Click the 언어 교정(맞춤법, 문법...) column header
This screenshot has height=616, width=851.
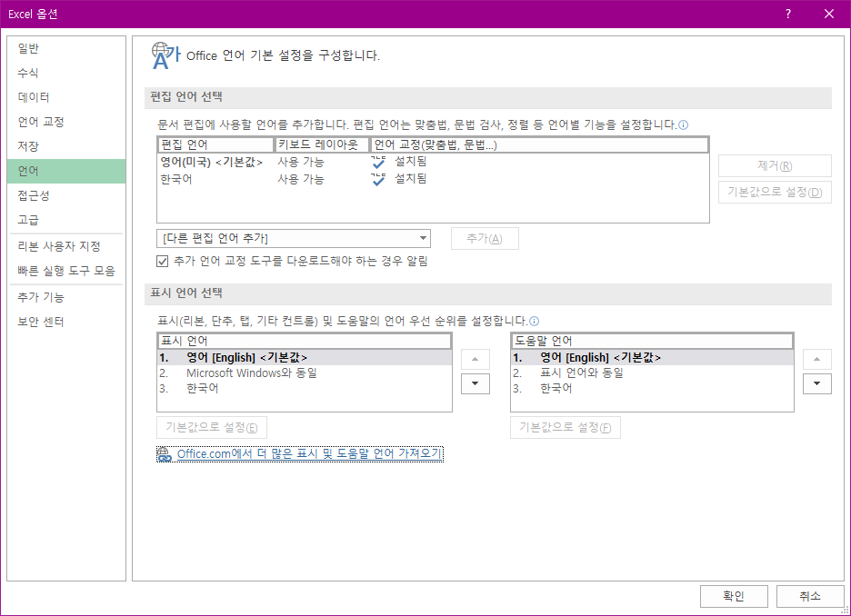click(539, 144)
